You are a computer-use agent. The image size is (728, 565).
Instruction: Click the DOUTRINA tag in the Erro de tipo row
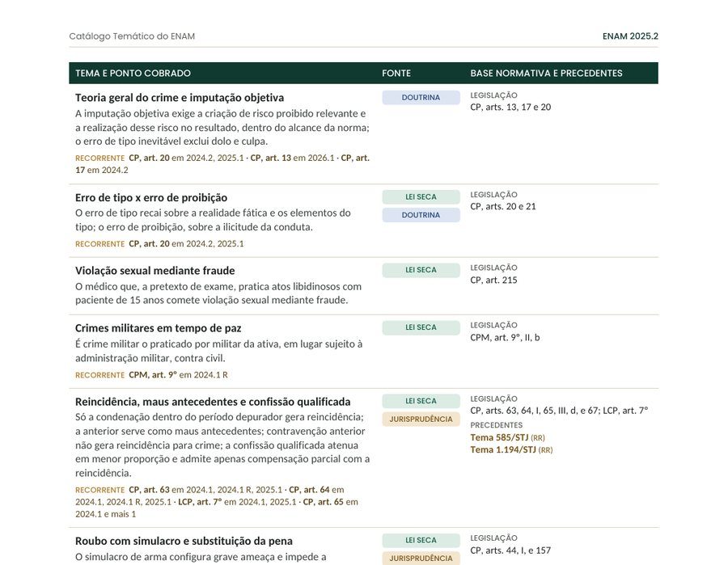[421, 215]
